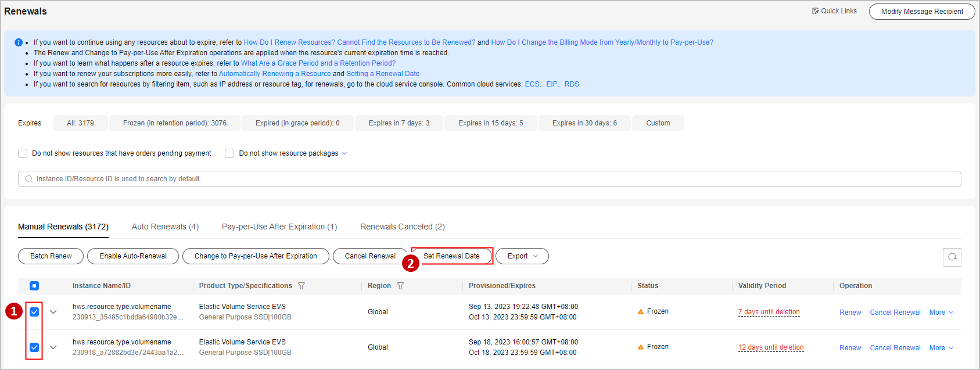Click Cancel Renewal link in second row

895,348
